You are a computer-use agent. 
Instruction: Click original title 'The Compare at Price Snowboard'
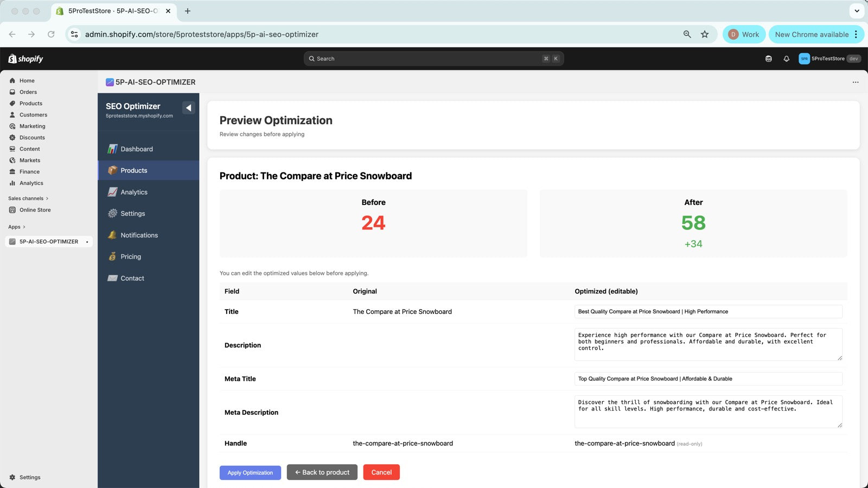click(403, 312)
